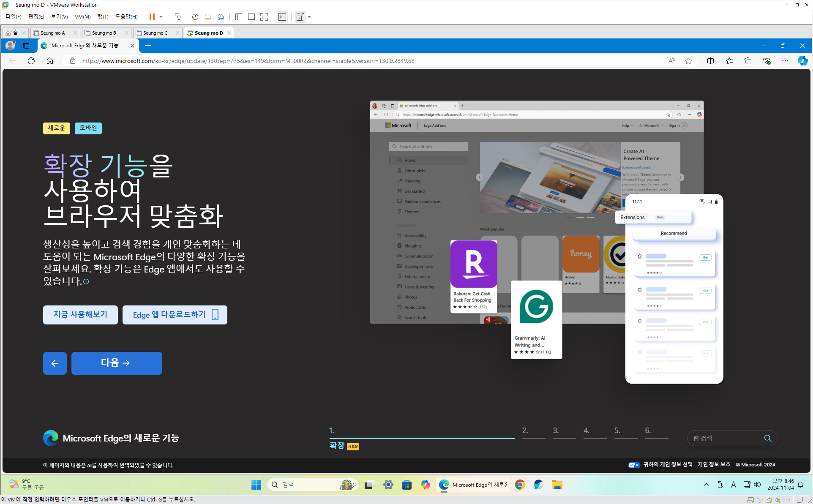Switch to Seung mo B tab
Viewport: 813px width, 504px height.
(x=104, y=33)
